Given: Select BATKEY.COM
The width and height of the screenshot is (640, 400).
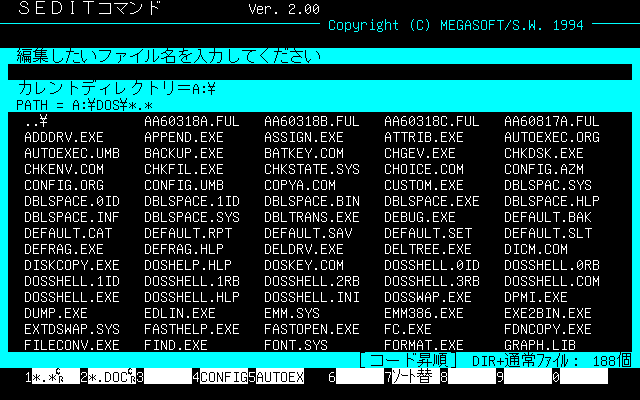Looking at the screenshot, I should [x=304, y=153].
